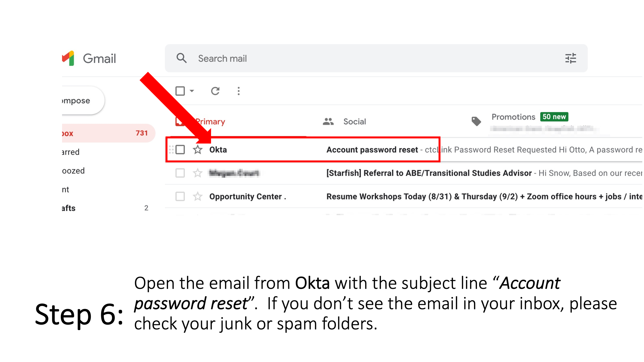
Task: Click the Gmail logo icon
Action: [x=68, y=58]
